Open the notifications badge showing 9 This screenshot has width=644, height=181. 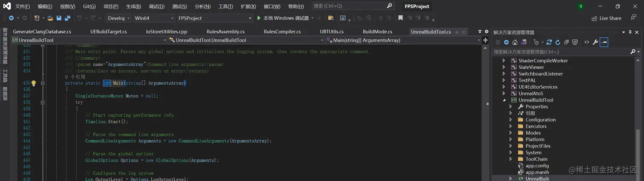(x=581, y=6)
